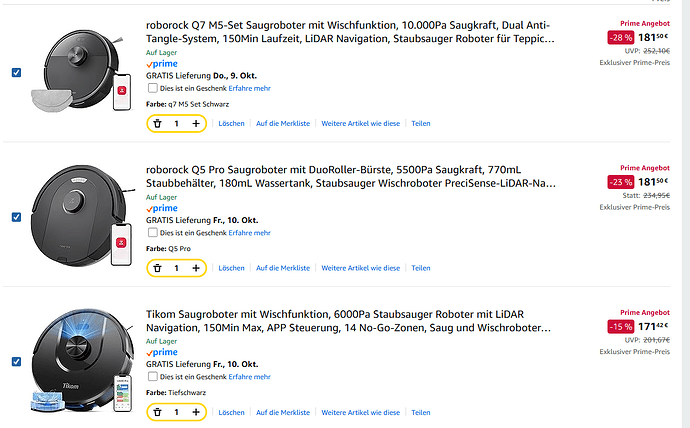Viewport: 690px width, 428px height.
Task: Click trash icon for roborock Q7 M5-Set
Action: coord(157,124)
